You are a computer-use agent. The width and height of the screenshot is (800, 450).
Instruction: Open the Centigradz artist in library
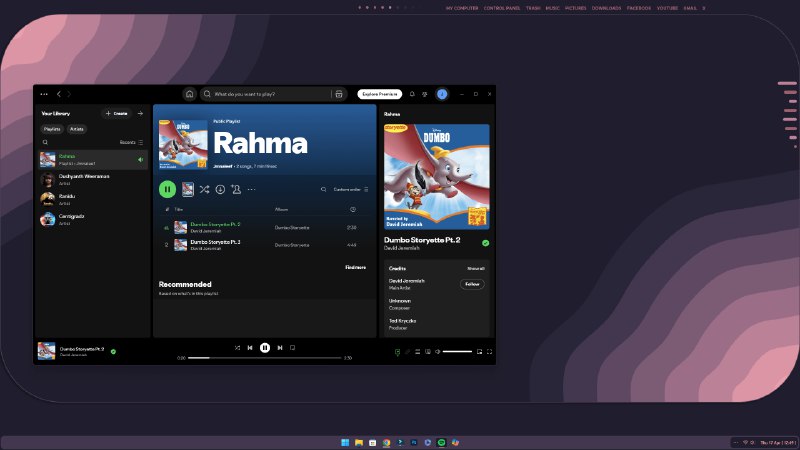coord(93,219)
